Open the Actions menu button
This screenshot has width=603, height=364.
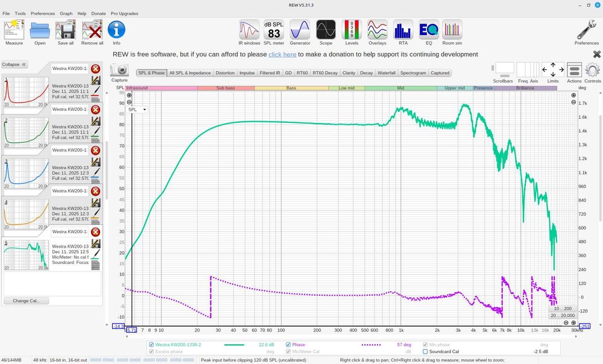[574, 70]
